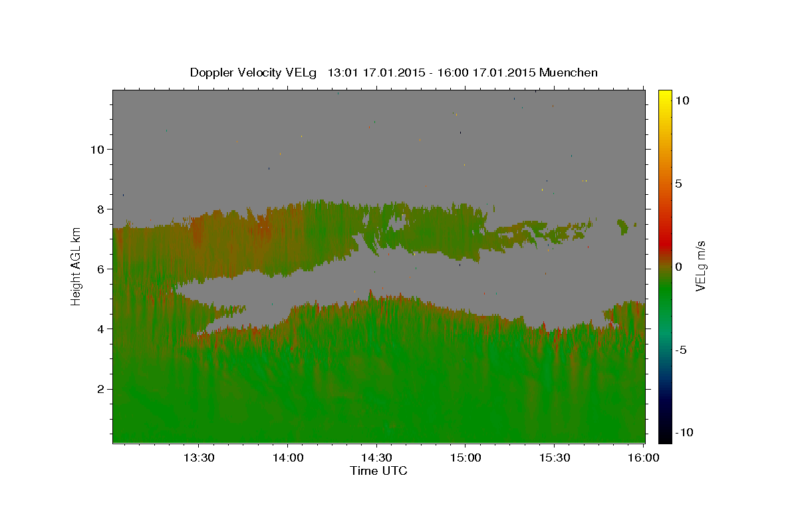Select the 16:00 time axis tick label
This screenshot has height=532, width=798.
(642, 458)
